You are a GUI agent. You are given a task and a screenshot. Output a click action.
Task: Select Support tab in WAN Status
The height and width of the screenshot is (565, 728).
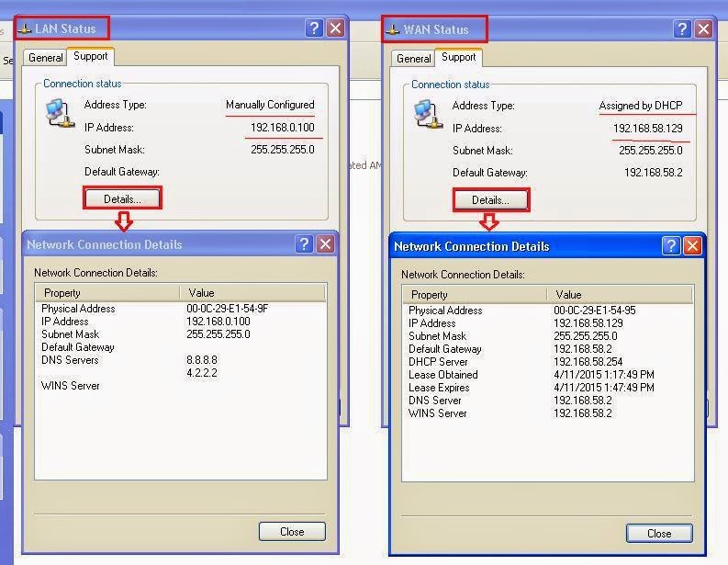tap(459, 57)
